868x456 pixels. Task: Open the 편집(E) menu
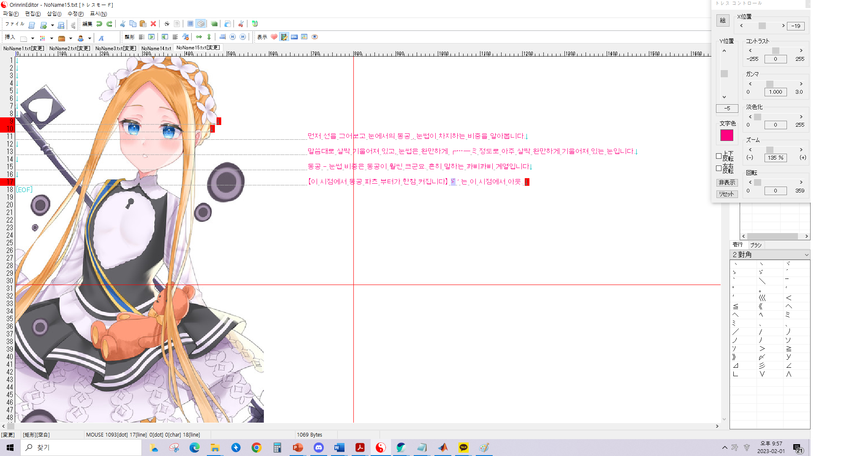point(33,14)
